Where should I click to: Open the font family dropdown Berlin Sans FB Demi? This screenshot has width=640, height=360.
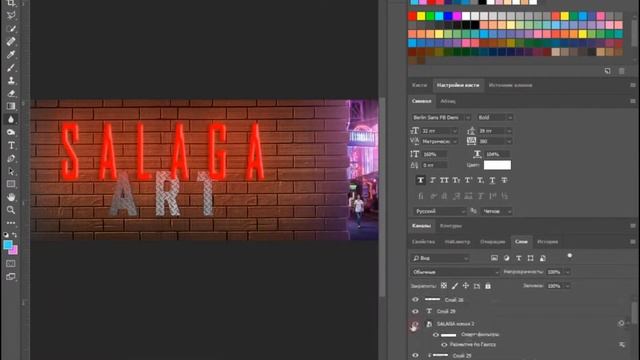[468, 118]
